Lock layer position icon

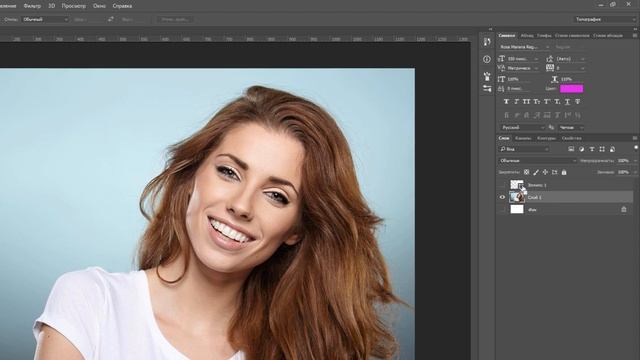[545, 172]
